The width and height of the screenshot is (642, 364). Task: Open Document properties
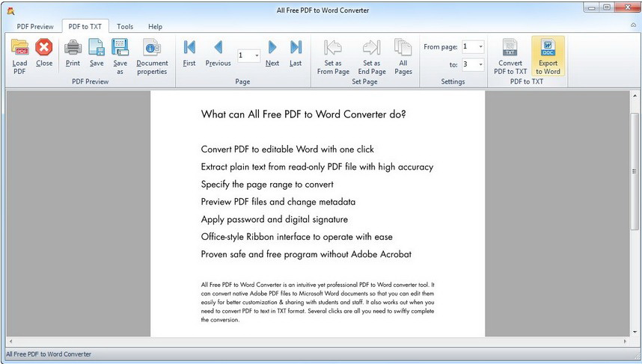(x=152, y=57)
